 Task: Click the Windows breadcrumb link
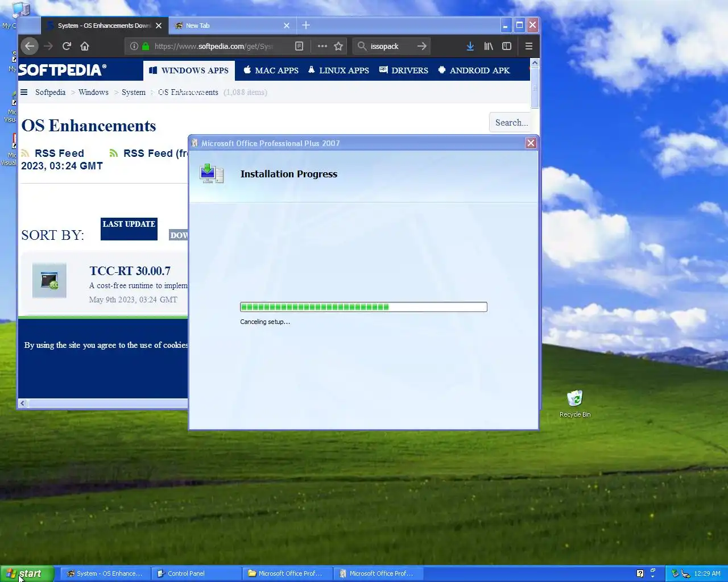(93, 92)
